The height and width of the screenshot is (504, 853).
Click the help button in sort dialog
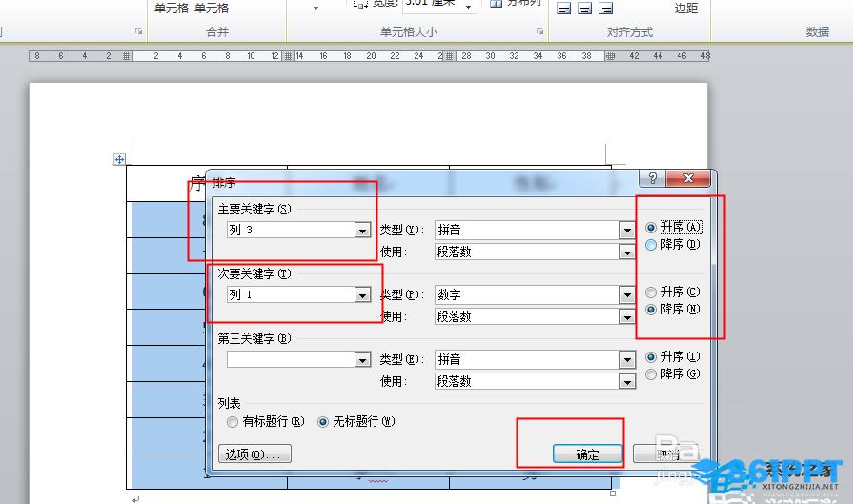coord(652,178)
